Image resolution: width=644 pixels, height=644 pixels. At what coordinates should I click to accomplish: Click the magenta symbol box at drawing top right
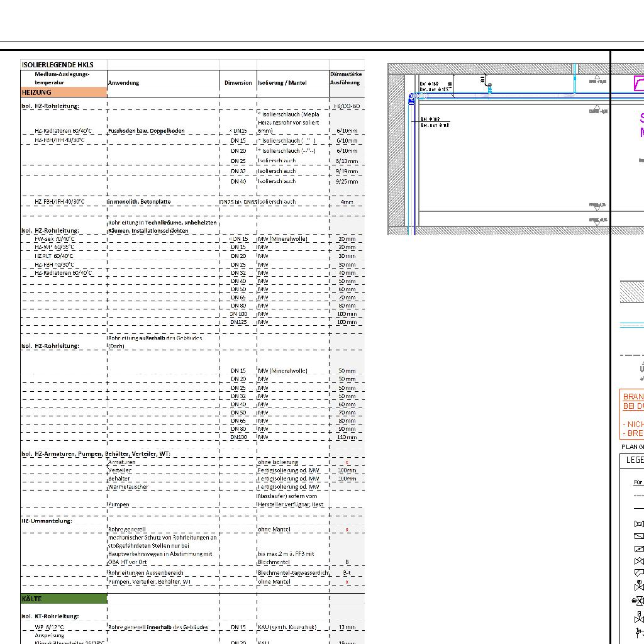click(638, 84)
